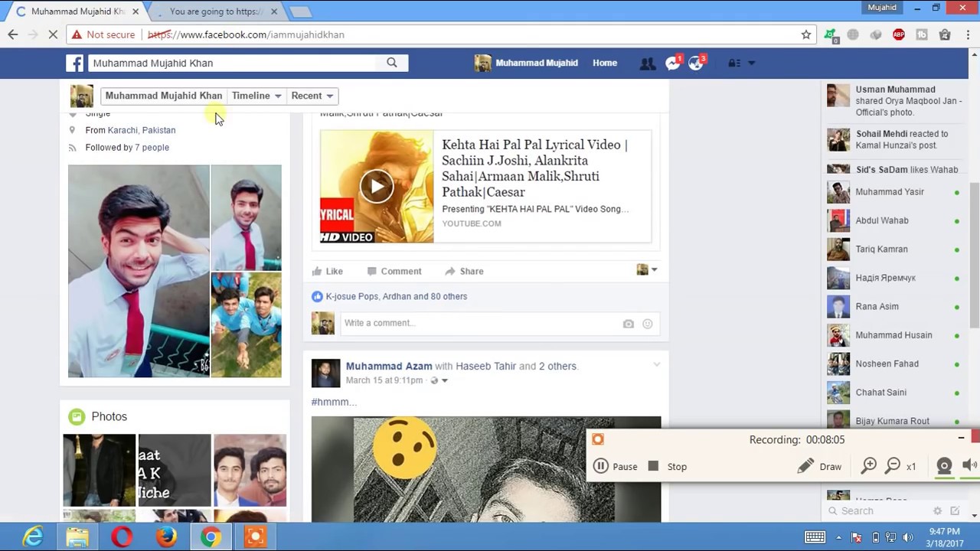Viewport: 980px width, 551px height.
Task: Open chat sidebar settings gear
Action: pyautogui.click(x=937, y=510)
